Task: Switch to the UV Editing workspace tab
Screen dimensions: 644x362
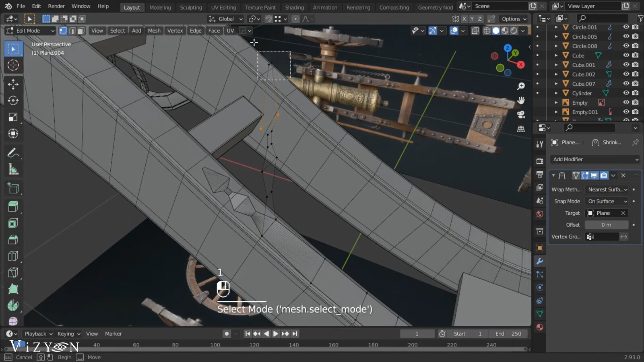Action: tap(223, 7)
